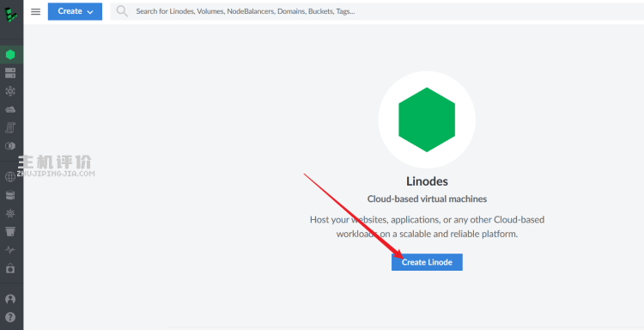
Task: Open the Linode logo home icon
Action: (10, 15)
